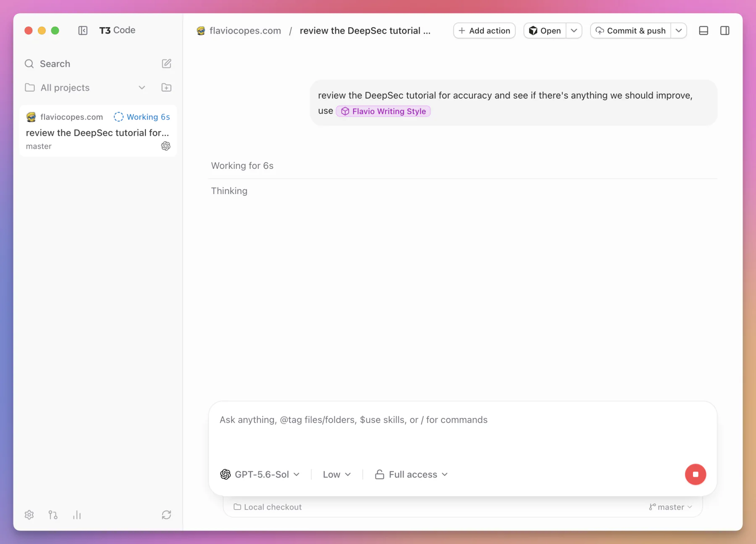Click the OpenAI logo on the thread card
Image resolution: width=756 pixels, height=544 pixels.
(x=166, y=146)
